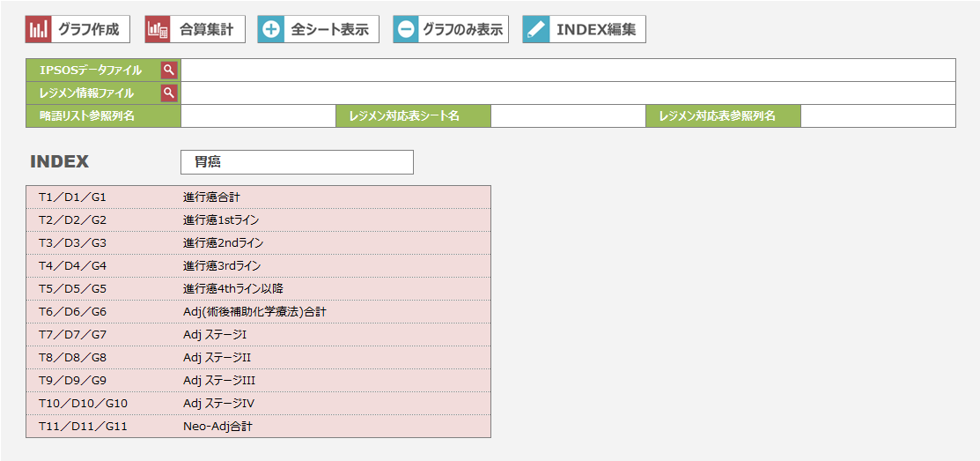The width and height of the screenshot is (980, 461).
Task: Select the Adj ステージIII row
Action: coord(219,381)
